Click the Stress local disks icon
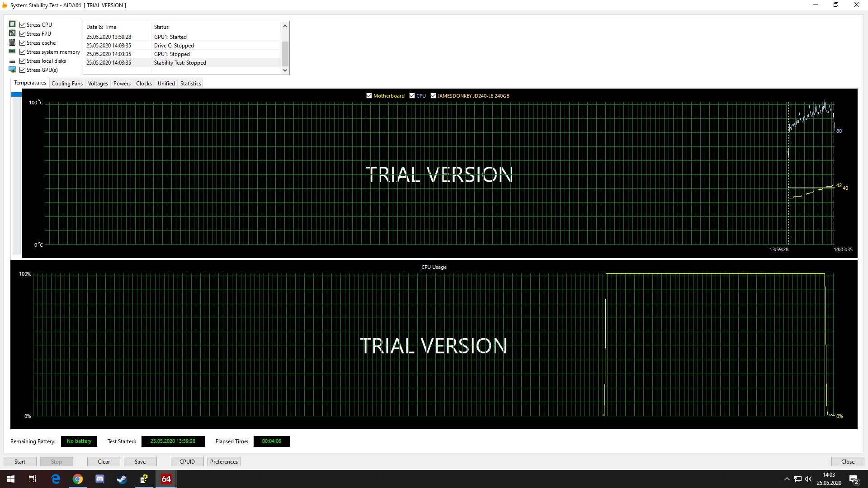Screen dimensions: 868x488 [x=12, y=61]
